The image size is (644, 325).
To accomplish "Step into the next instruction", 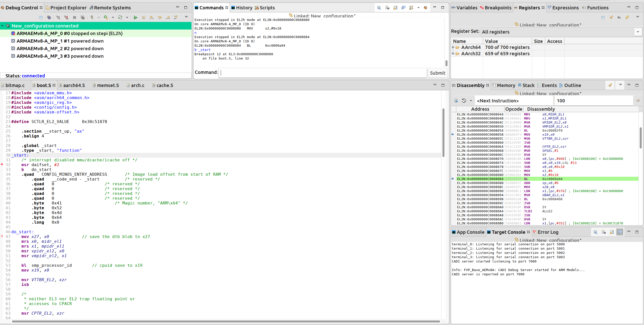I will click(x=151, y=17).
